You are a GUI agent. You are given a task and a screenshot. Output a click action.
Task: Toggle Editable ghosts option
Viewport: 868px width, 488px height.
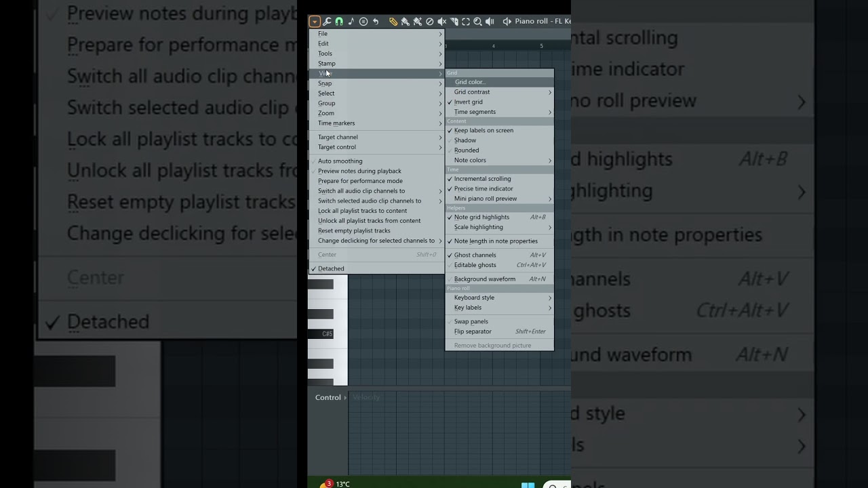(x=499, y=265)
